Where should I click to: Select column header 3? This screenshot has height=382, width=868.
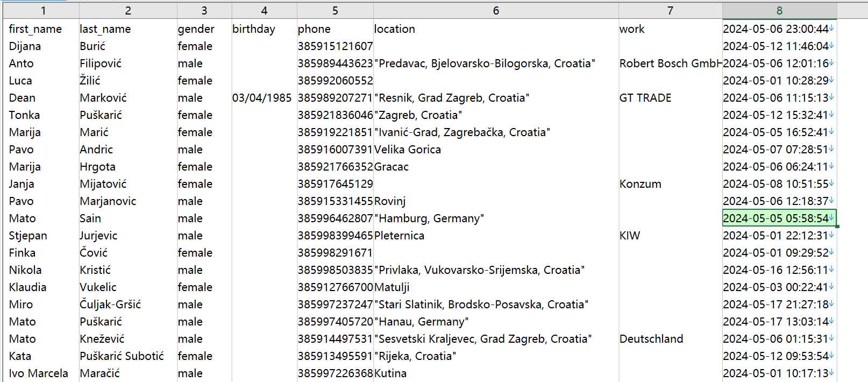pyautogui.click(x=204, y=10)
